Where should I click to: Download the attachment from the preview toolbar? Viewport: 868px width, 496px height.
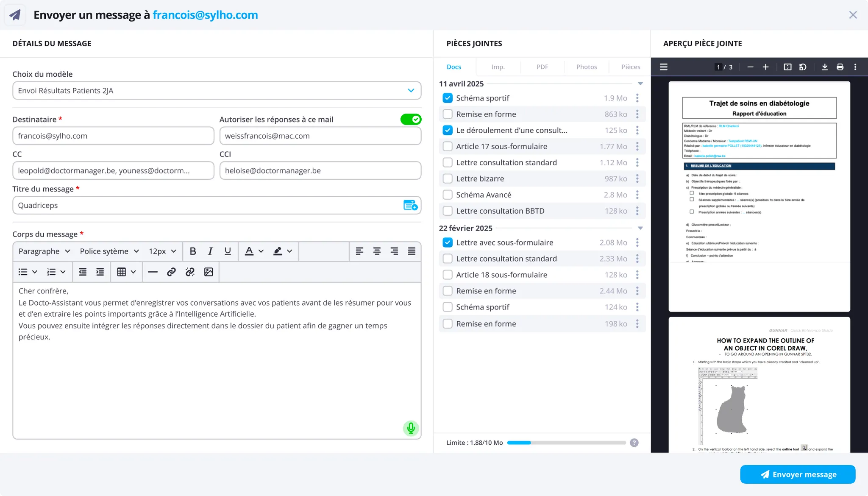click(x=825, y=67)
